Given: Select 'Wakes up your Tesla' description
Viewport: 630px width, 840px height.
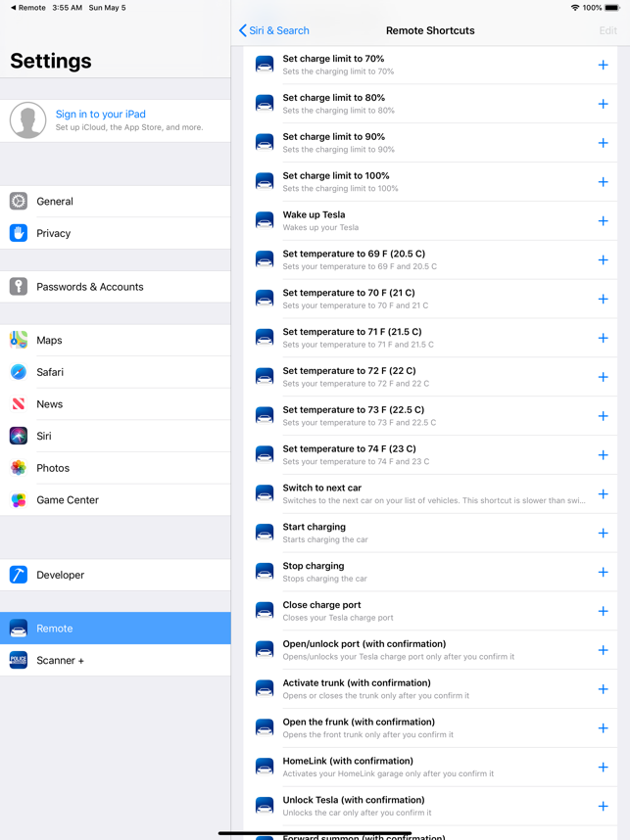Looking at the screenshot, I should (x=320, y=227).
